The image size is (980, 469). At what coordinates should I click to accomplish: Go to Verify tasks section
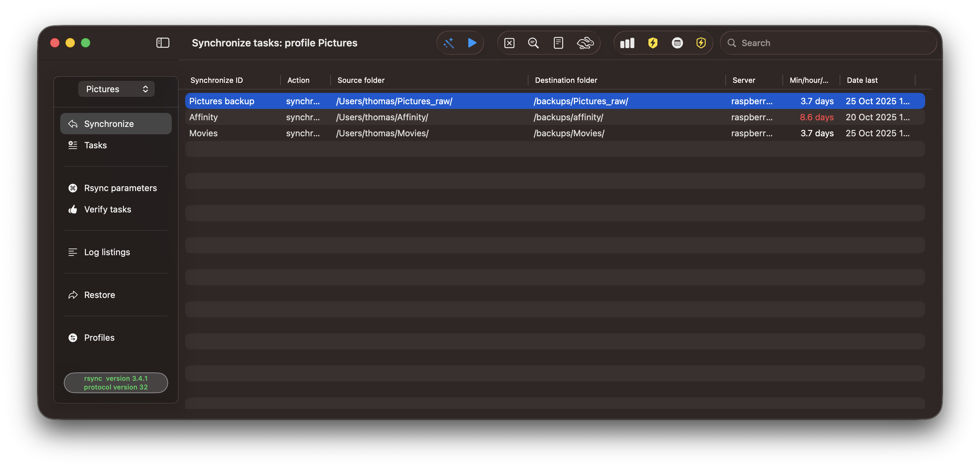pos(107,209)
